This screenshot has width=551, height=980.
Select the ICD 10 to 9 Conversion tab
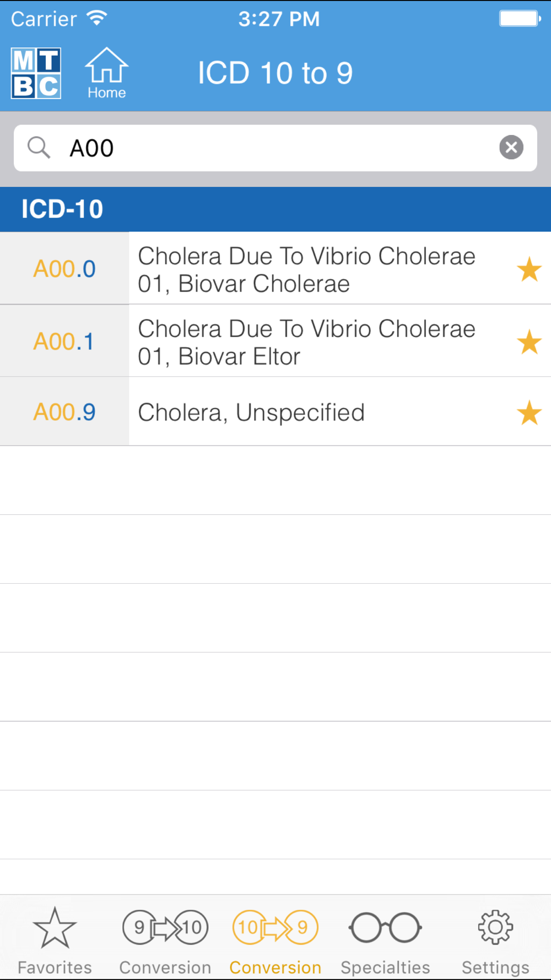(275, 940)
